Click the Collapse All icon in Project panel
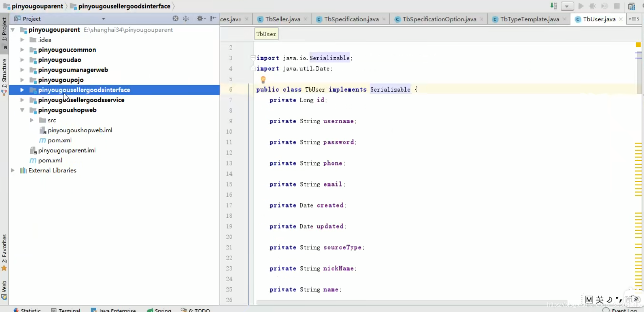 (x=186, y=18)
